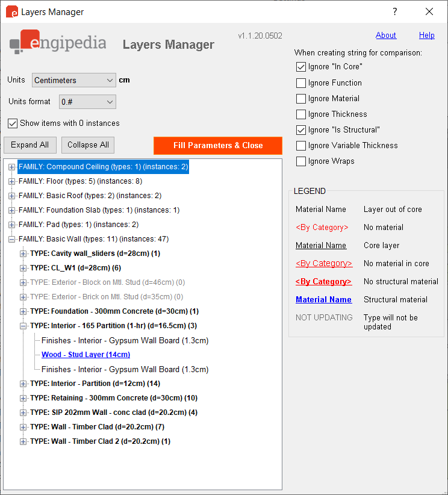Expand the Floor family plus icon
This screenshot has height=495, width=448.
pyautogui.click(x=12, y=181)
